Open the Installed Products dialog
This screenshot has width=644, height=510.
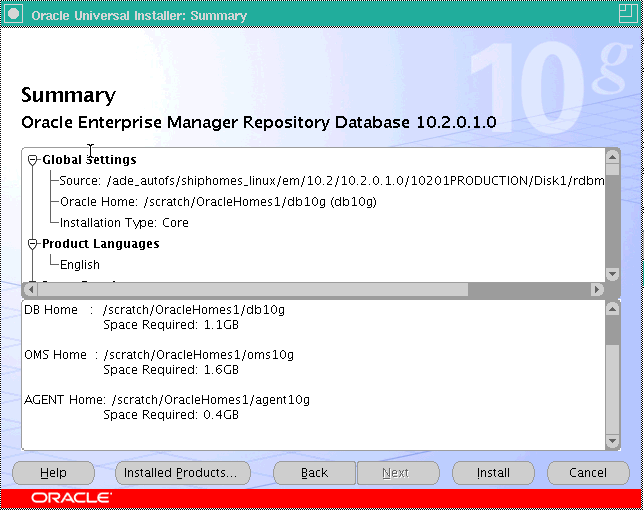(x=177, y=473)
